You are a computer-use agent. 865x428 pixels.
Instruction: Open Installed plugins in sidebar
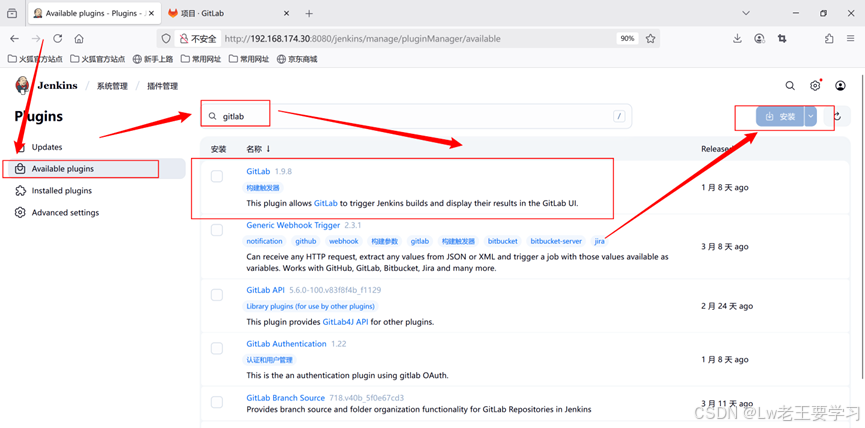point(100,191)
